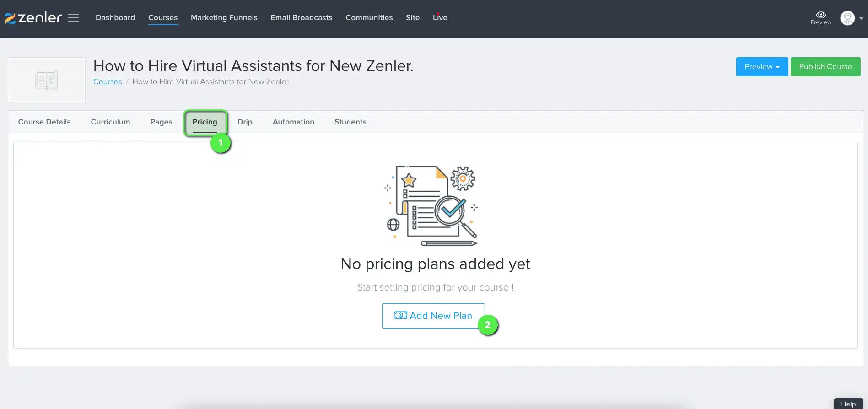Open Marketing Funnels from the navigation bar
The height and width of the screenshot is (409, 868).
click(224, 17)
